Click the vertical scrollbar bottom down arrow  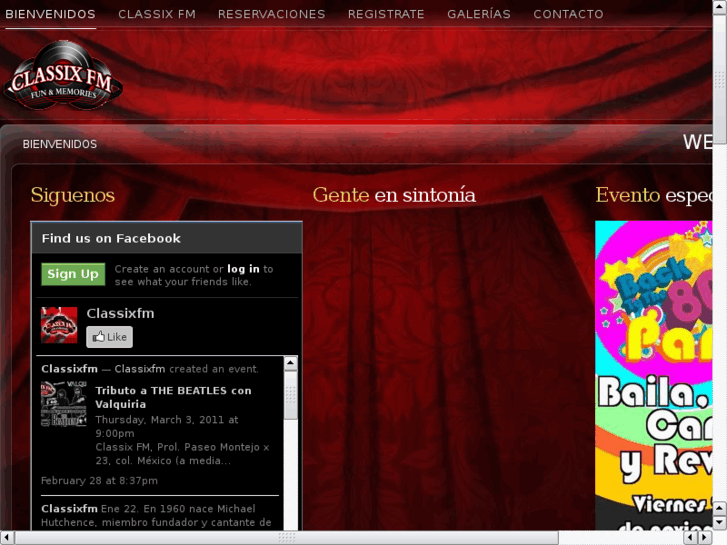720,523
